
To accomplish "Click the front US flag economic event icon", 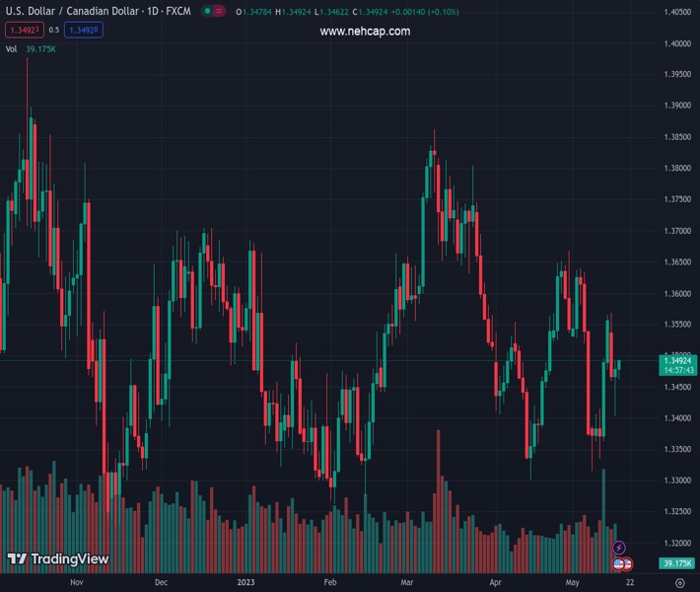I will [x=618, y=563].
